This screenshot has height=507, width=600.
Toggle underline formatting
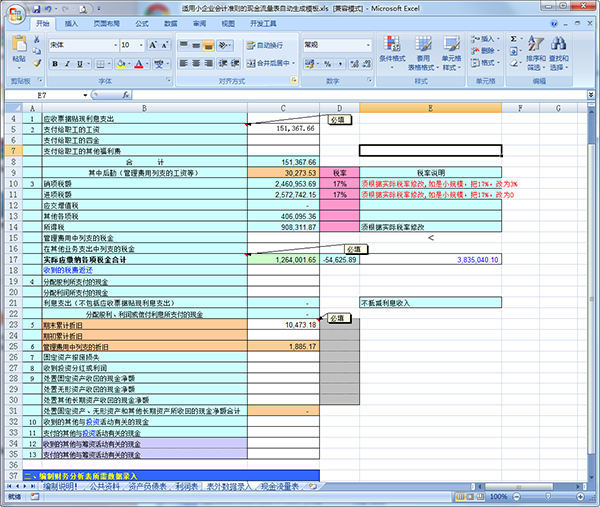[80, 64]
